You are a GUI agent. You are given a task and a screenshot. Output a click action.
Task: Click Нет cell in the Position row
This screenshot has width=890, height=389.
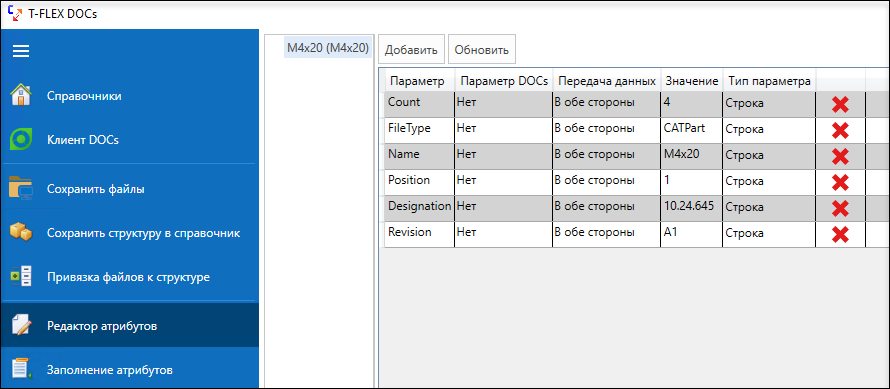pyautogui.click(x=503, y=182)
